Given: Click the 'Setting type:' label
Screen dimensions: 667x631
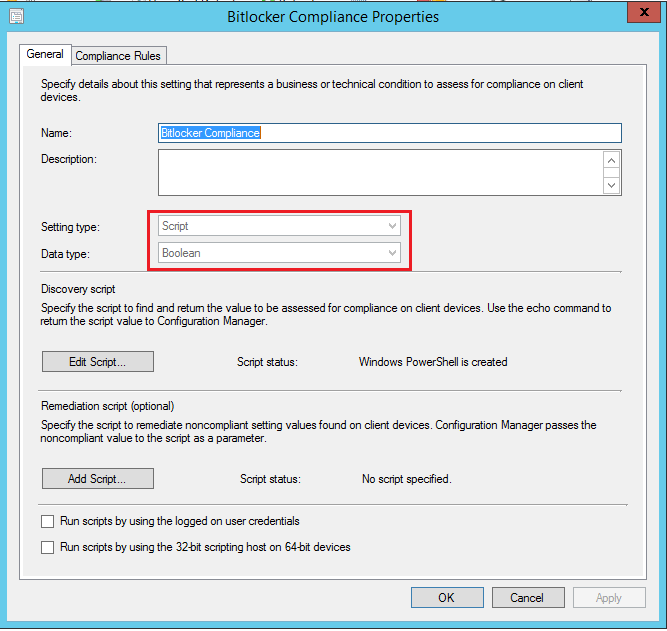Looking at the screenshot, I should (70, 227).
